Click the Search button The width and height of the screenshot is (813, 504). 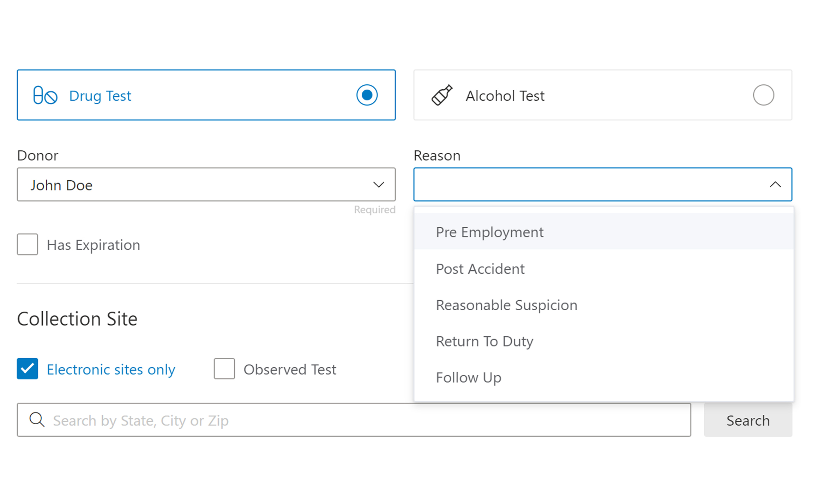point(748,420)
